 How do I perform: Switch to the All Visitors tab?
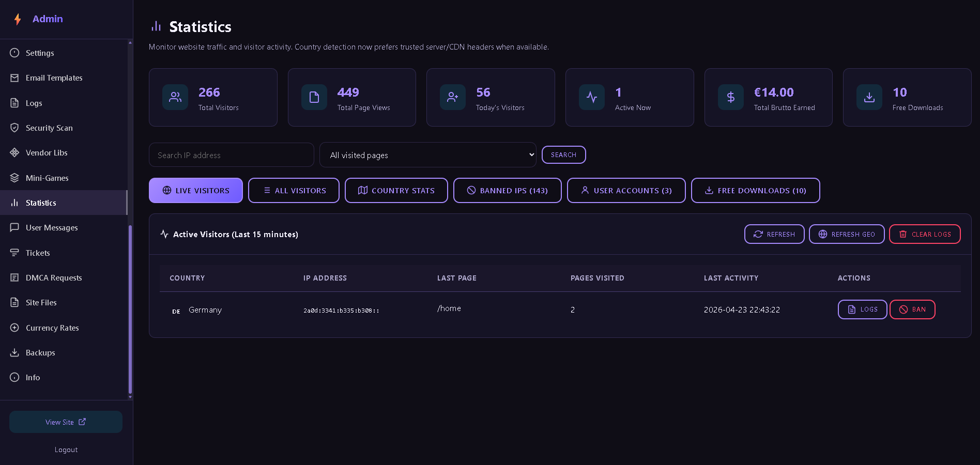294,191
